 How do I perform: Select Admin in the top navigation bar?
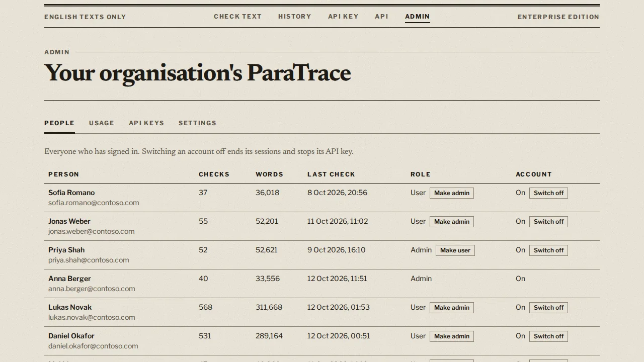coord(418,17)
